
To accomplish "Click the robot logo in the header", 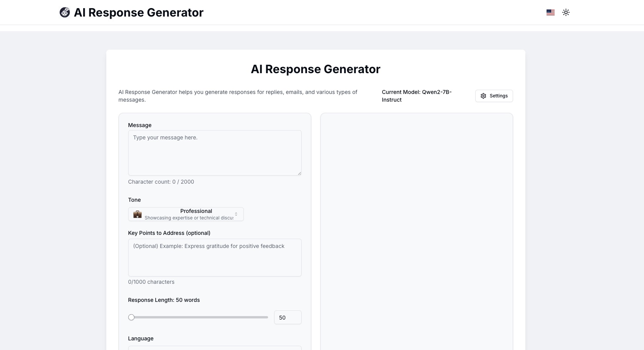I will tap(64, 12).
